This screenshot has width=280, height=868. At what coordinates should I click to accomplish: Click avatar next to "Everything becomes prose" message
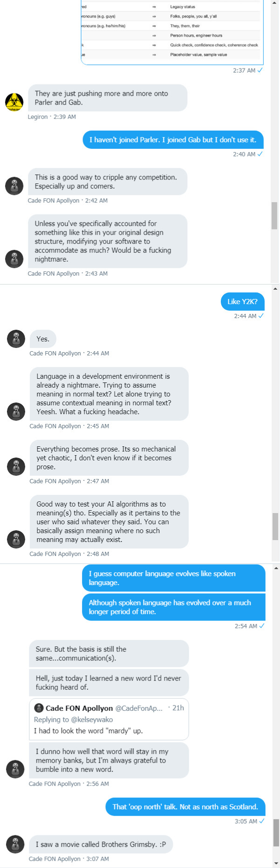[x=16, y=466]
